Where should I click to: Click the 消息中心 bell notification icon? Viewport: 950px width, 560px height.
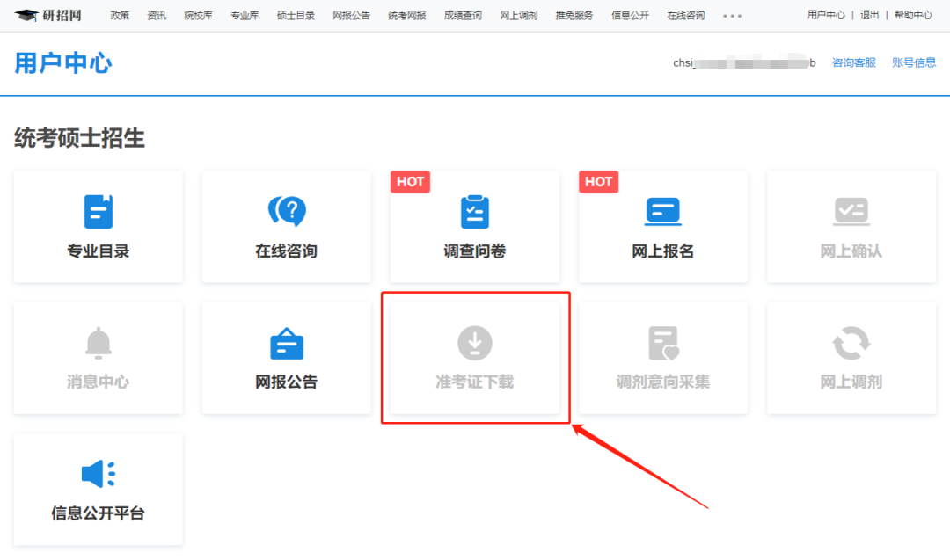point(98,343)
